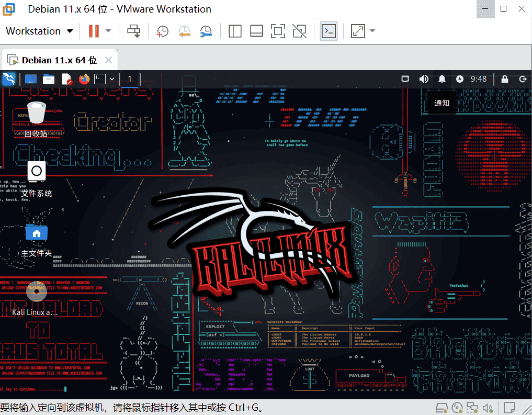The height and width of the screenshot is (415, 532).
Task: Switch to workspace 1
Action: (x=129, y=79)
